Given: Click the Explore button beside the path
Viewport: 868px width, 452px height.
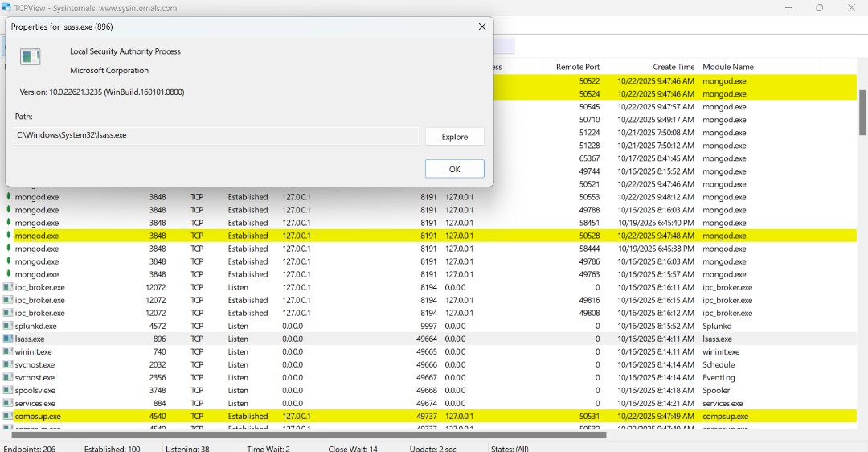Looking at the screenshot, I should [454, 137].
